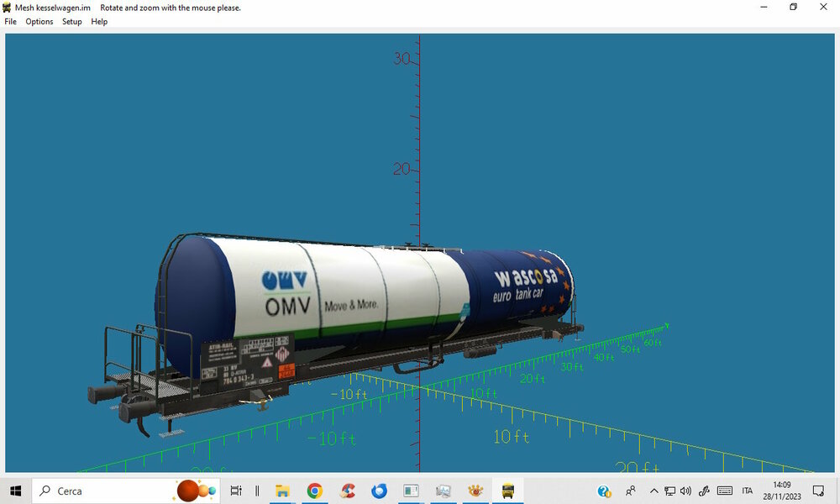Open the volume speaker tray icon
Viewport: 840px width, 504px height.
(x=685, y=491)
